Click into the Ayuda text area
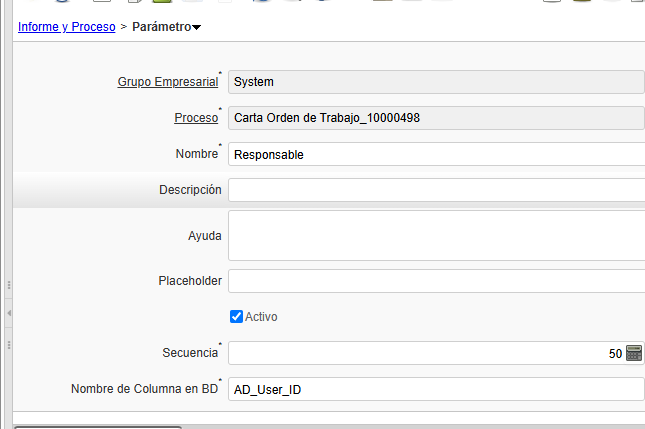 click(x=436, y=235)
